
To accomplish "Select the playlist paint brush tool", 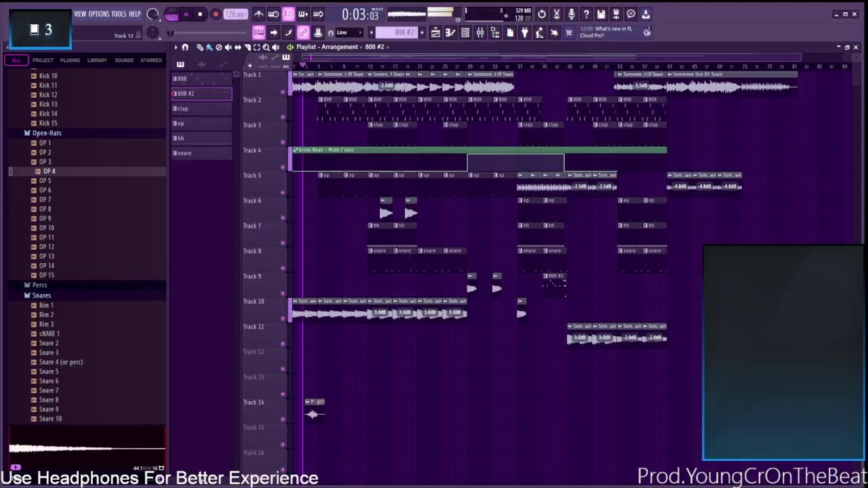I will coord(210,47).
